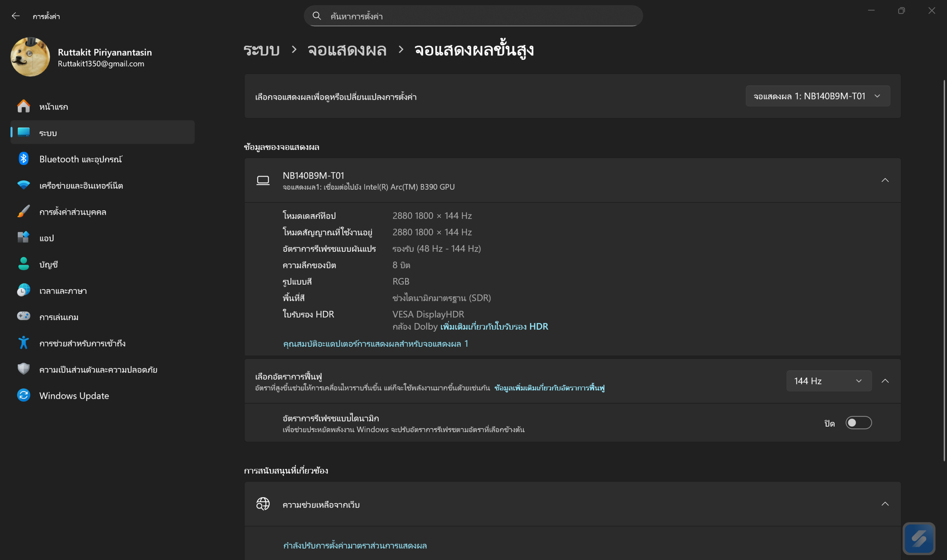
Task: Select the หน้าแรก home menu item
Action: [x=54, y=107]
